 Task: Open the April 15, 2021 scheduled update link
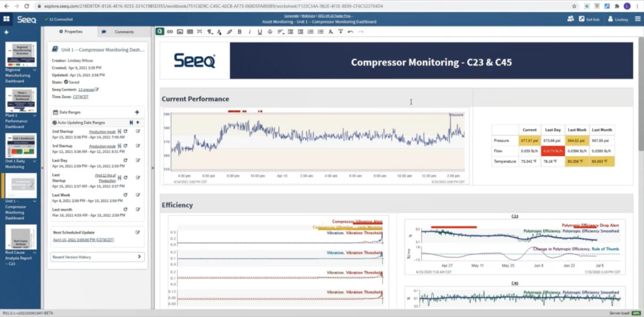(84, 240)
